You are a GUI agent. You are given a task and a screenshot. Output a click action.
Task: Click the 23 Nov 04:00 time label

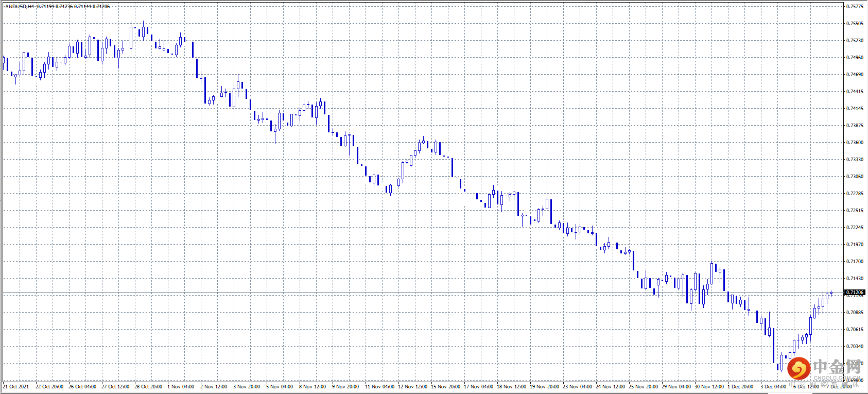[x=578, y=387]
